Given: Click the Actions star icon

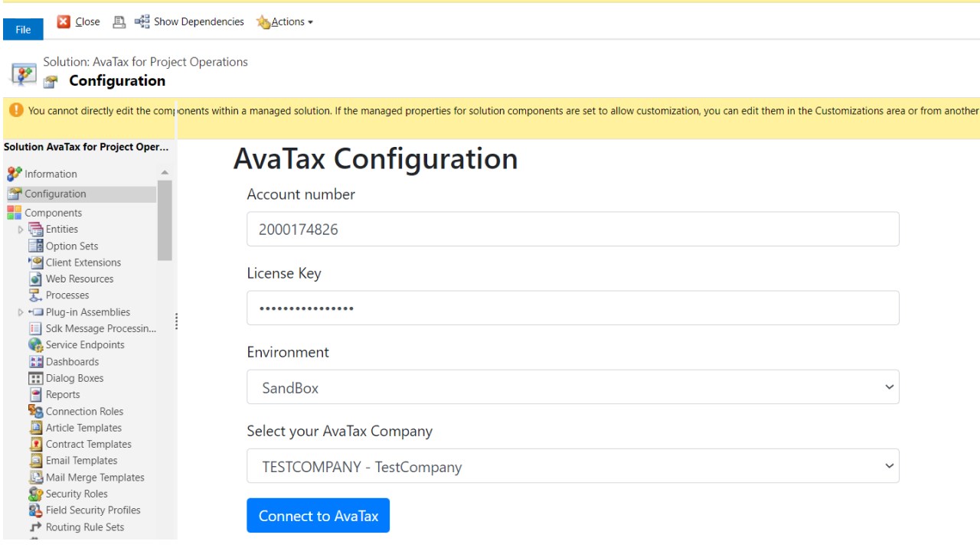Looking at the screenshot, I should click(263, 22).
